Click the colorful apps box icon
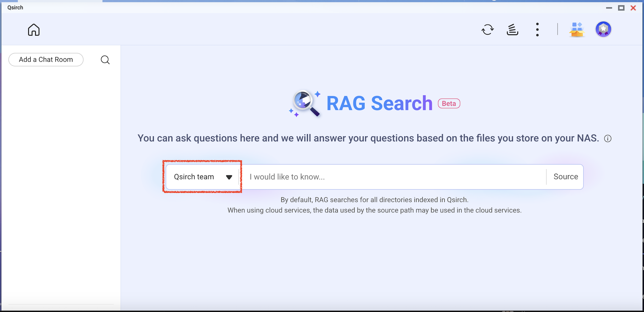644x312 pixels. (576, 29)
